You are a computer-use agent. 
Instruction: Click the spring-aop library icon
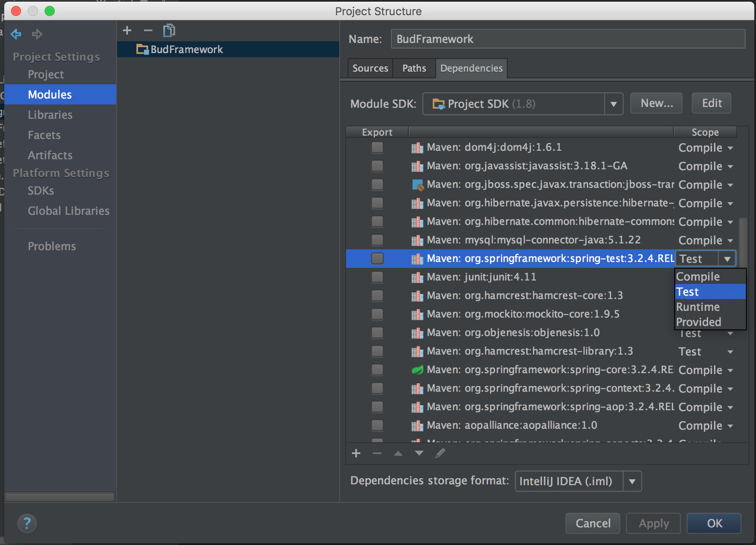(417, 407)
